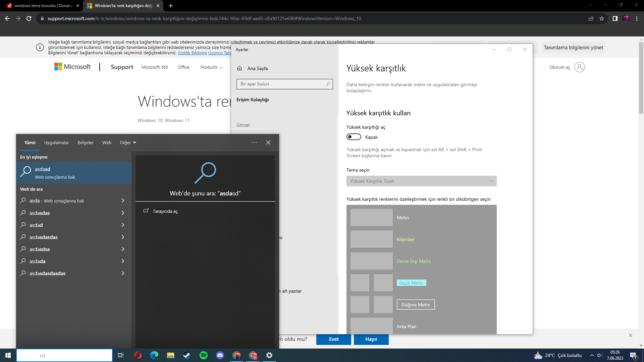Launch Discord from taskbar
644x362 pixels.
220,355
